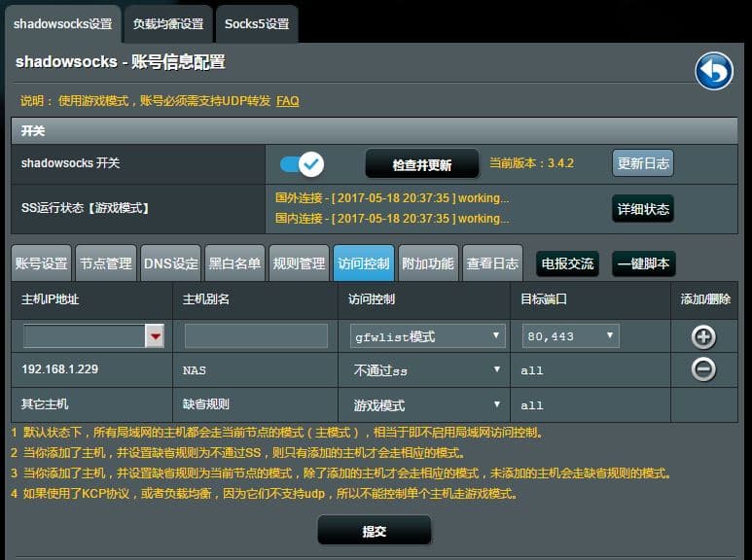Image resolution: width=752 pixels, height=560 pixels.
Task: Open the 黑白名单 tab
Action: (234, 263)
